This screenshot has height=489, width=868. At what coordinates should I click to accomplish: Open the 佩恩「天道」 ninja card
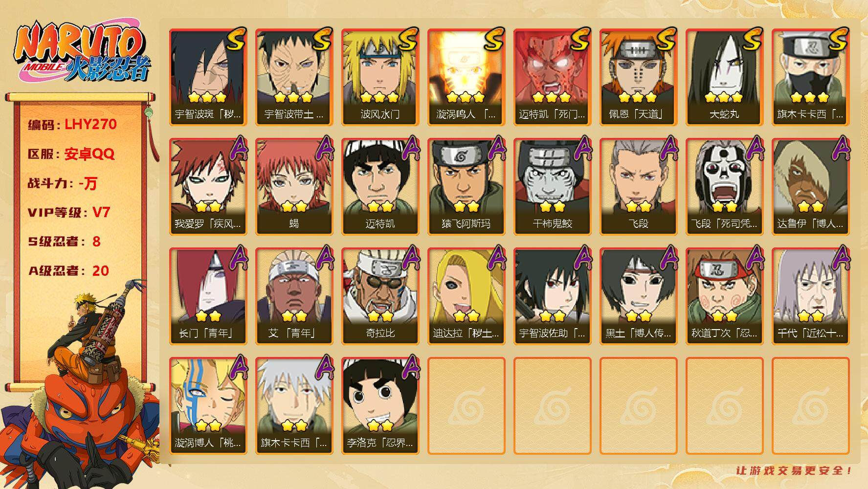pyautogui.click(x=638, y=77)
